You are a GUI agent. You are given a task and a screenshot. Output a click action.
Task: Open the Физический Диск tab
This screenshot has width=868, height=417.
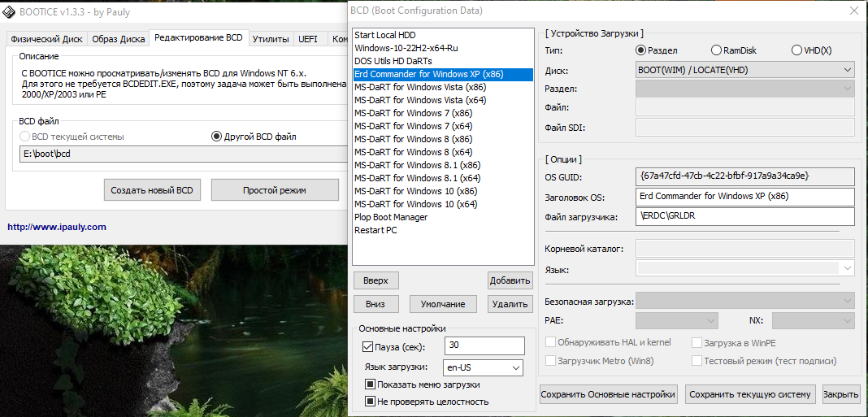click(x=46, y=38)
